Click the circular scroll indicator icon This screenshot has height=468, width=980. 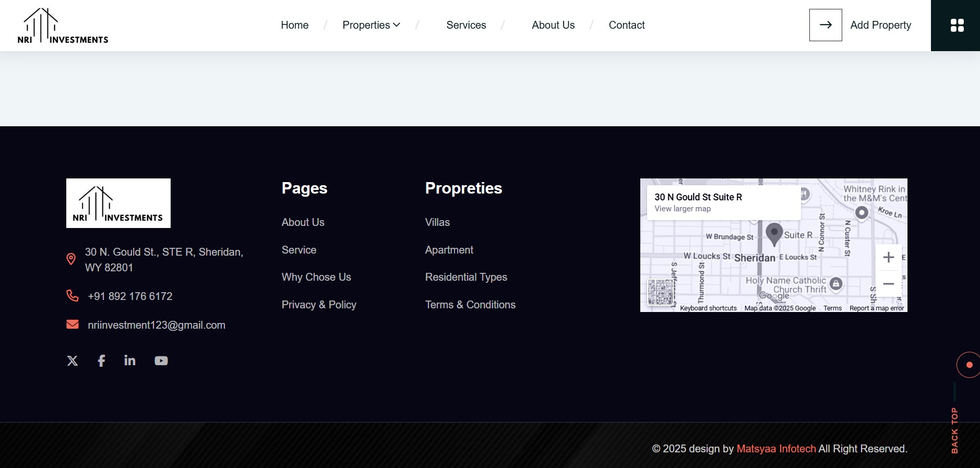click(969, 365)
